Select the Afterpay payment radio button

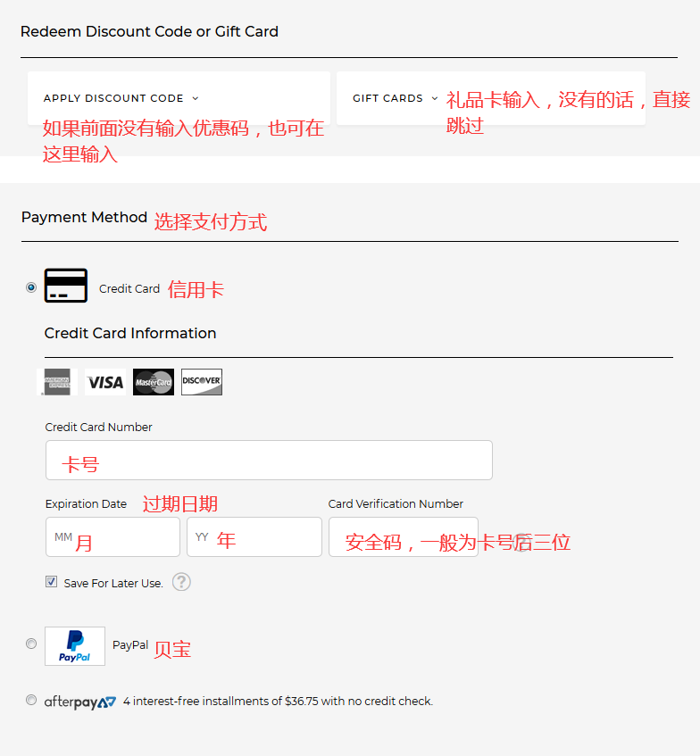tap(31, 700)
